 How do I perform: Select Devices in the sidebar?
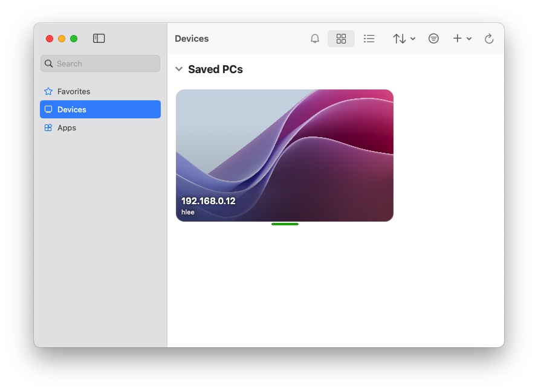(x=100, y=109)
